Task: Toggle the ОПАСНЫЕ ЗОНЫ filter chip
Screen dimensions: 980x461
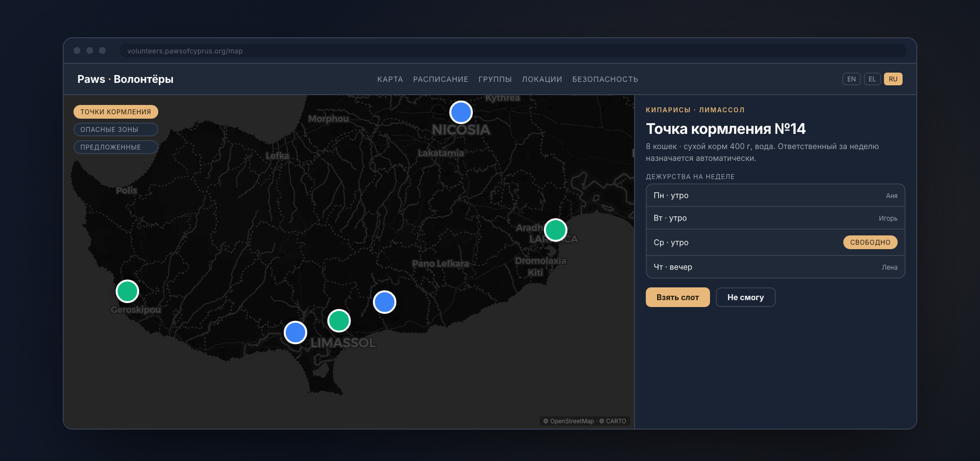Action: click(x=116, y=129)
